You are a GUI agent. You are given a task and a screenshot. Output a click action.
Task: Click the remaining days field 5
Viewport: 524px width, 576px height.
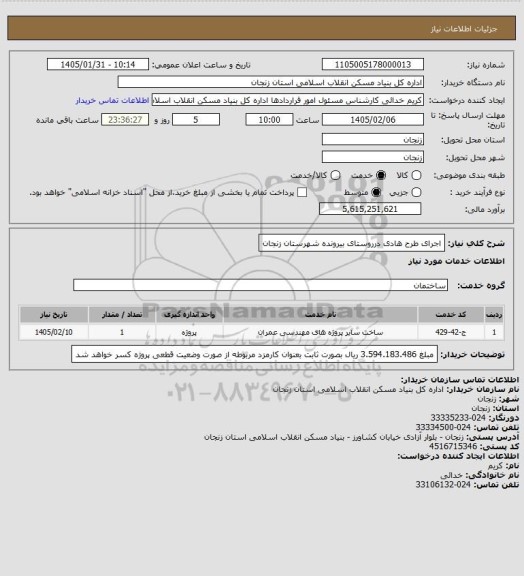pyautogui.click(x=196, y=120)
